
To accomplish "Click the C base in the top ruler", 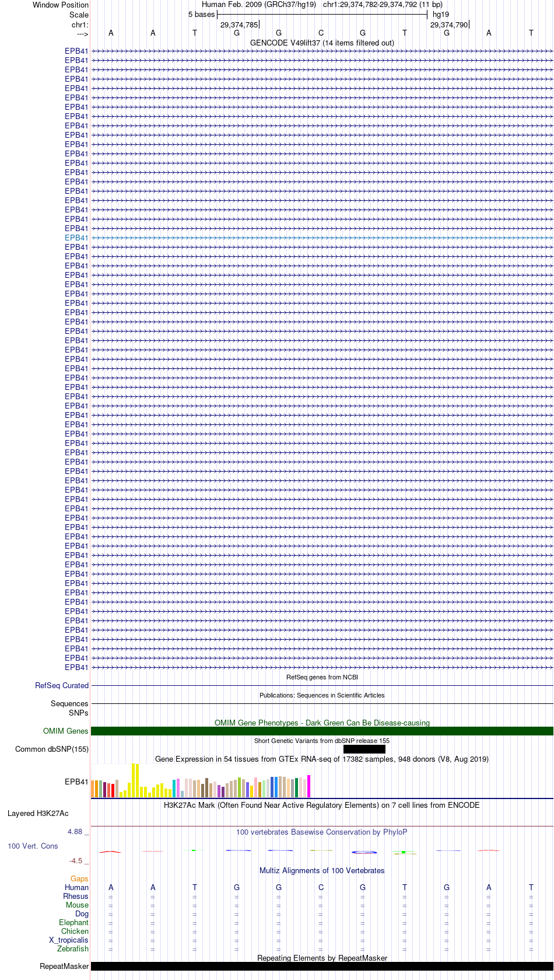I will [x=321, y=33].
